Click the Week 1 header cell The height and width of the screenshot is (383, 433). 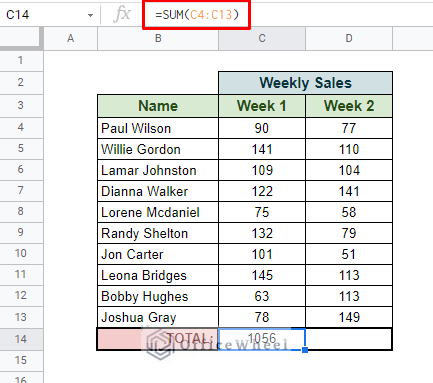point(262,106)
